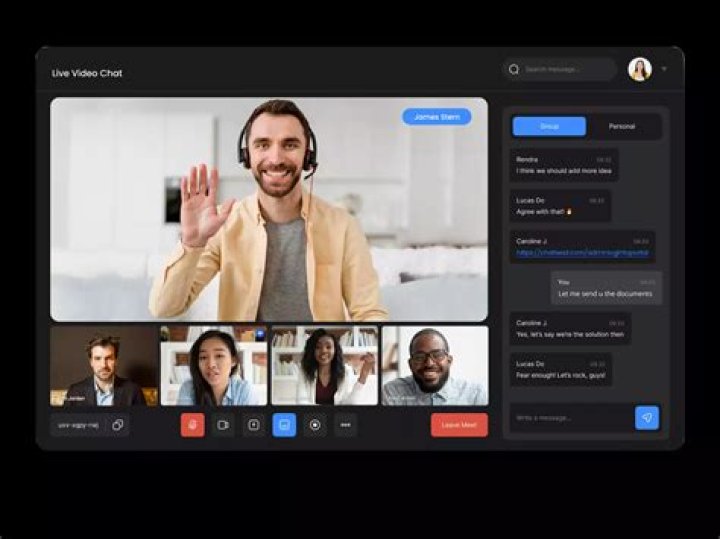This screenshot has height=539, width=720.
Task: Select the James Stern name tag
Action: (x=437, y=117)
